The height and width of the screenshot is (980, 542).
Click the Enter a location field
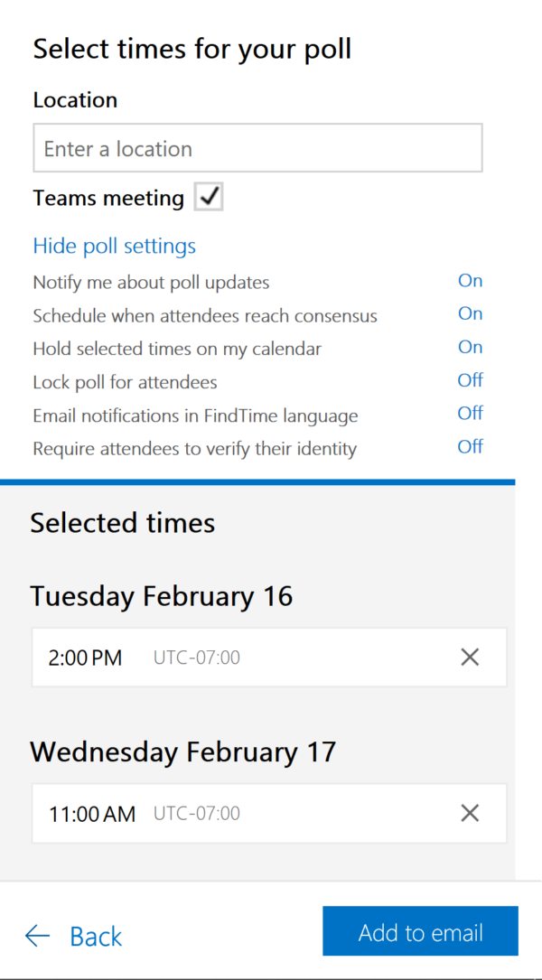click(257, 148)
